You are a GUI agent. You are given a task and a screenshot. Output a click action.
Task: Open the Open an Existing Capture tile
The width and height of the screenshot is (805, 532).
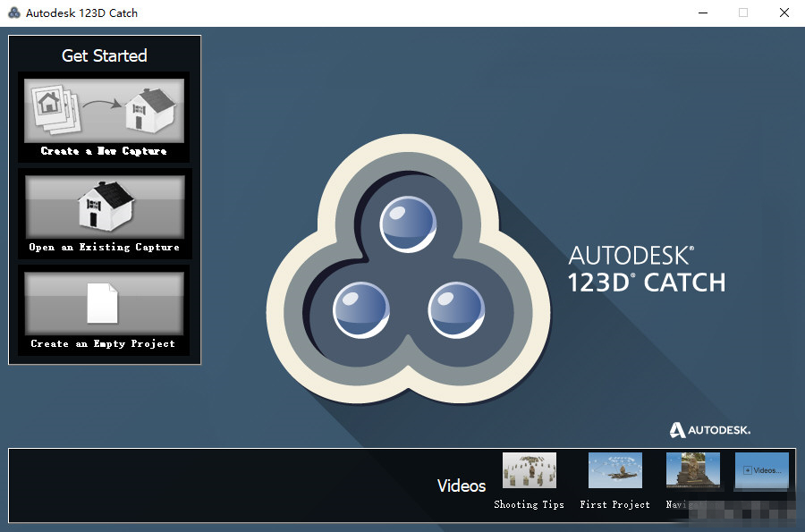click(x=105, y=214)
